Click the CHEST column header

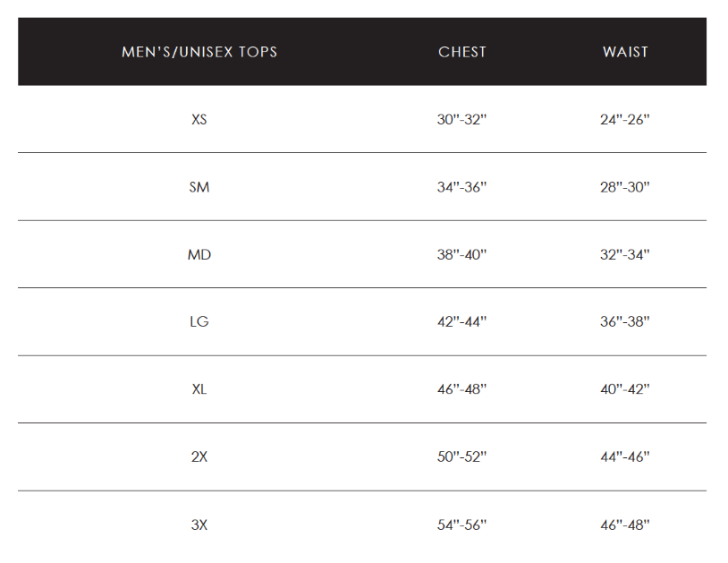462,52
